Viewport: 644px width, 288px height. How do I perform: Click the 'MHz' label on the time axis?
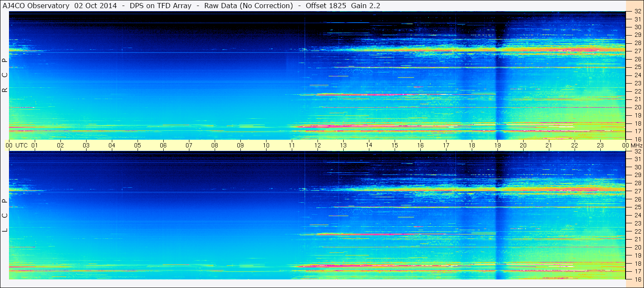click(637, 145)
